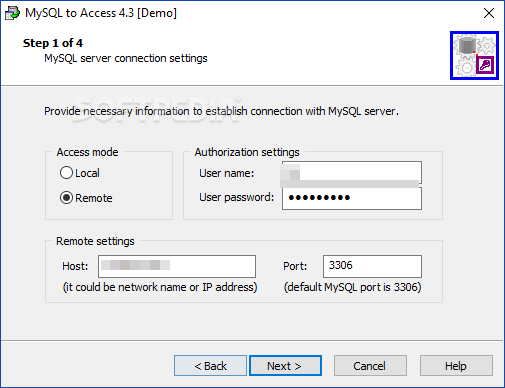
Task: Click the Remote settings group label
Action: (x=95, y=241)
